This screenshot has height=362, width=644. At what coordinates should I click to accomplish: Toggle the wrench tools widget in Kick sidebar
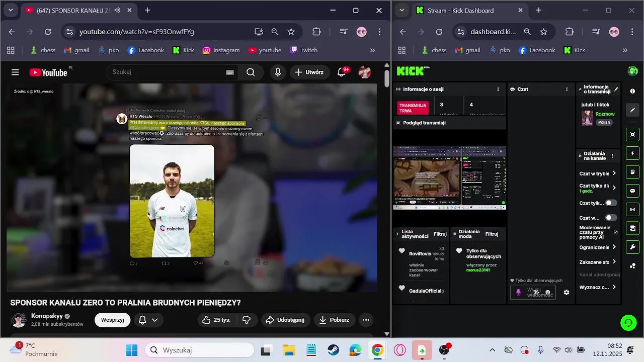click(x=632, y=247)
